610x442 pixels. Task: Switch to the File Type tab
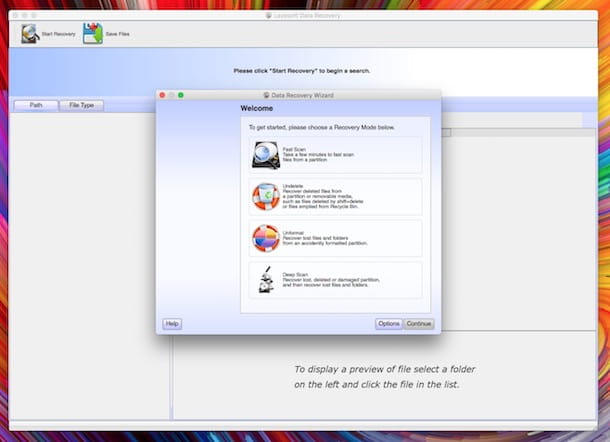pos(81,105)
